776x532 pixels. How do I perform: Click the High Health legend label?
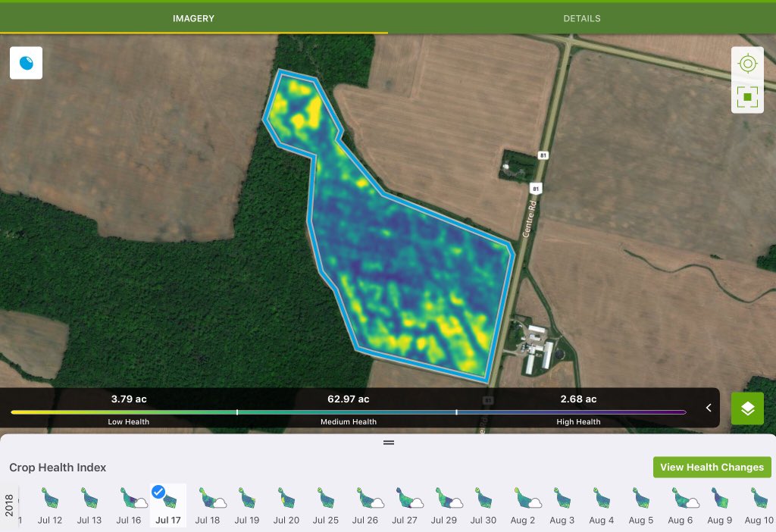(578, 421)
